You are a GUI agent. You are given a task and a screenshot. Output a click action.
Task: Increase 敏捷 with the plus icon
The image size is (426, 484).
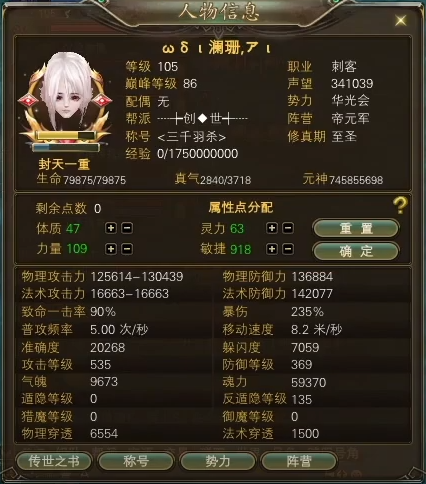click(x=272, y=249)
